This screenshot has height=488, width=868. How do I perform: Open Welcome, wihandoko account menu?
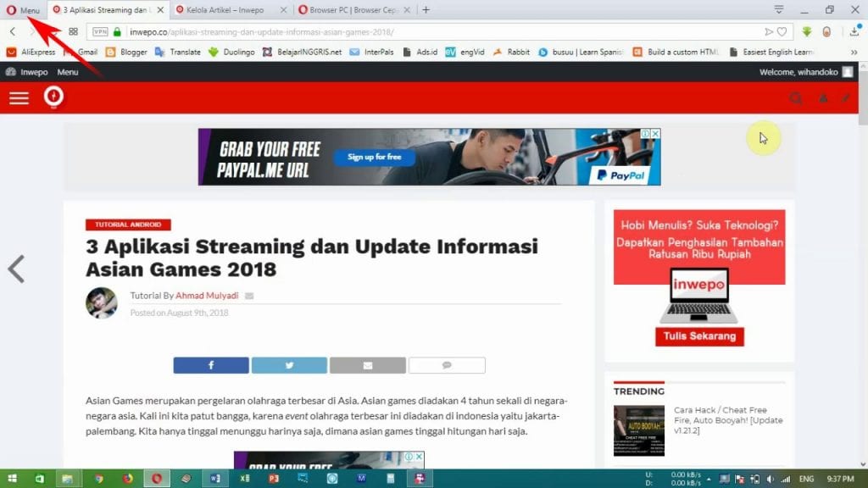(x=806, y=72)
